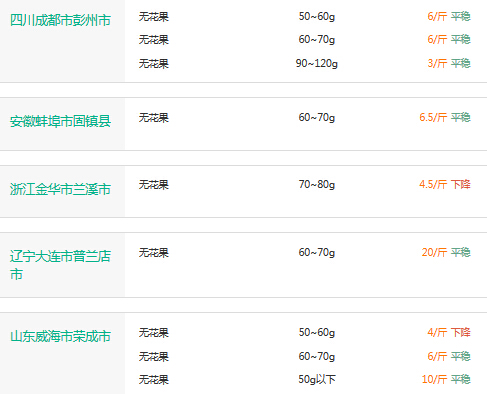Screen dimensions: 487x394
Task: Select the 50~60g specification in 荣成市
Action: coord(317,332)
